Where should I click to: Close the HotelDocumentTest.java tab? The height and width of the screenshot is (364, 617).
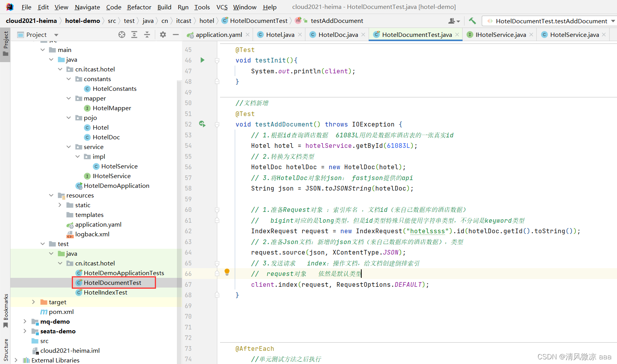(x=457, y=35)
